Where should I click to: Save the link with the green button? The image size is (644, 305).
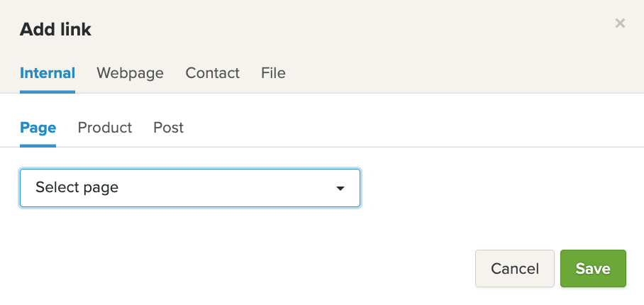(593, 269)
